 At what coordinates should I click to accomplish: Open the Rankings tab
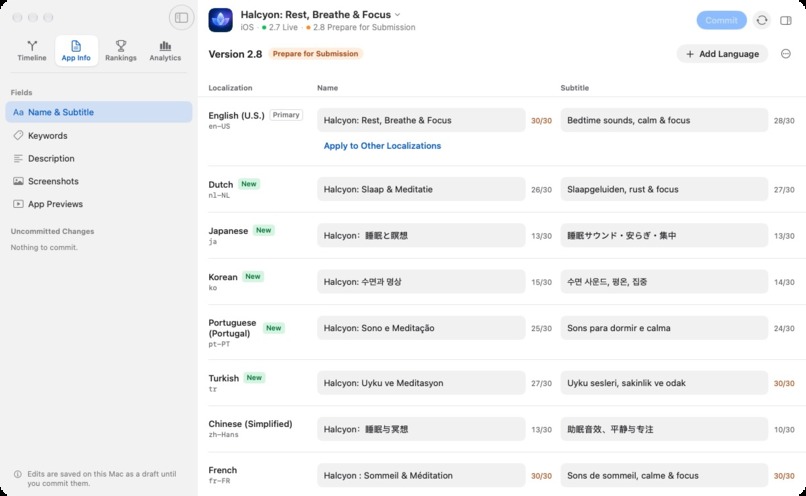[121, 51]
